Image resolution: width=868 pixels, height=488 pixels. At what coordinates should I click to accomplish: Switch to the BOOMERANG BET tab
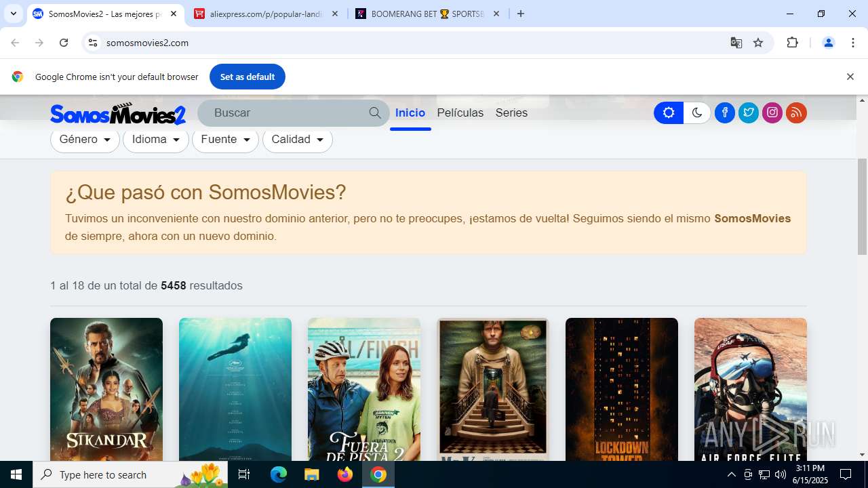point(427,14)
